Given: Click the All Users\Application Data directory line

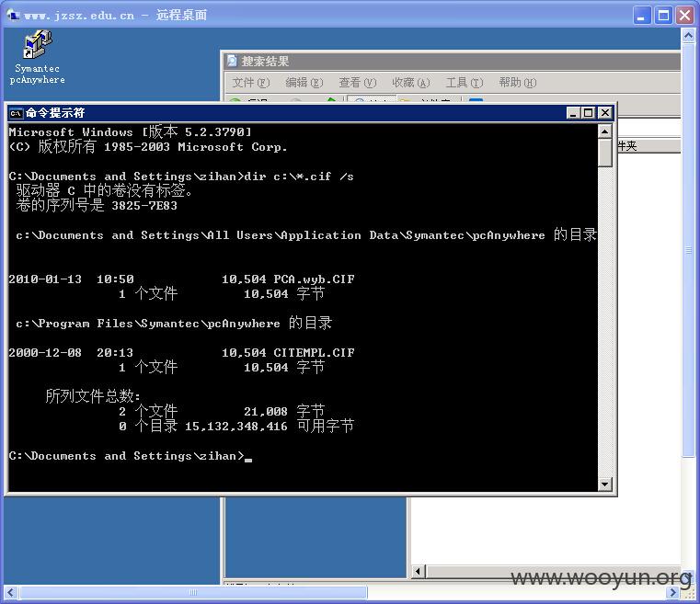Looking at the screenshot, I should [306, 235].
